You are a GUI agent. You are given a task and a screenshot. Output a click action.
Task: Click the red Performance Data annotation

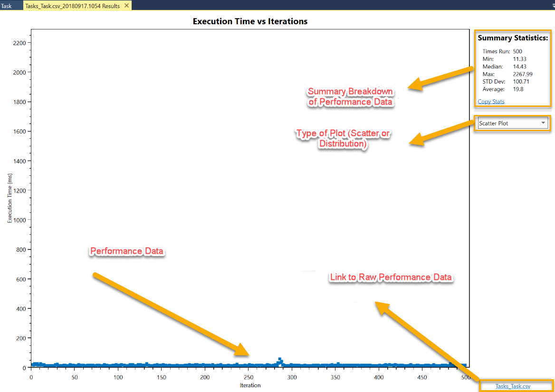tap(127, 251)
